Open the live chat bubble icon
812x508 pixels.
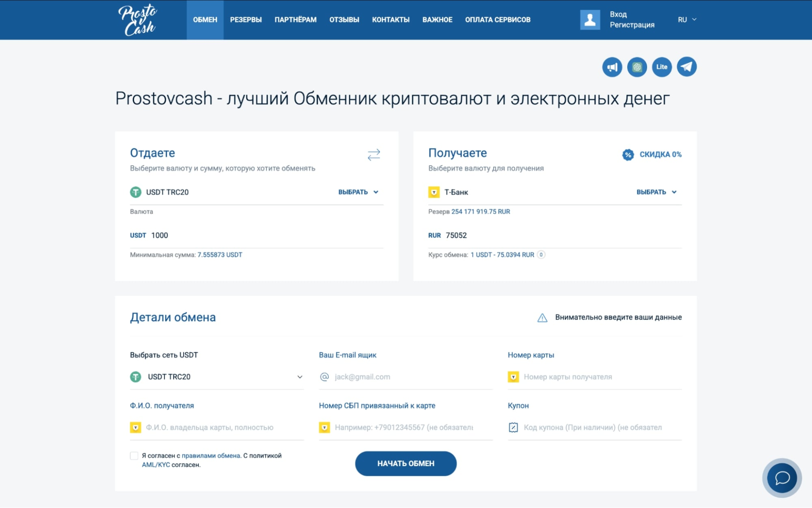(x=781, y=478)
